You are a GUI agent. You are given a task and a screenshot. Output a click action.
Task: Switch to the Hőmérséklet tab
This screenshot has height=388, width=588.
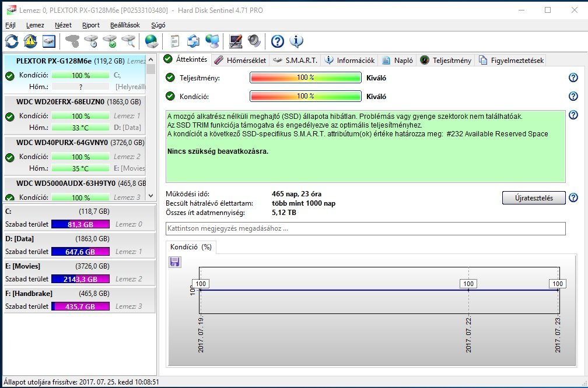pyautogui.click(x=241, y=61)
